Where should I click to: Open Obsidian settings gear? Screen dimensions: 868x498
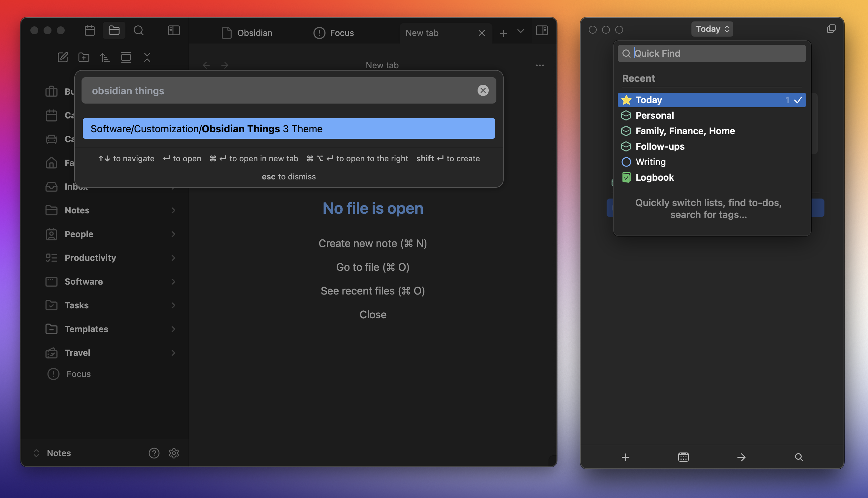coord(174,453)
